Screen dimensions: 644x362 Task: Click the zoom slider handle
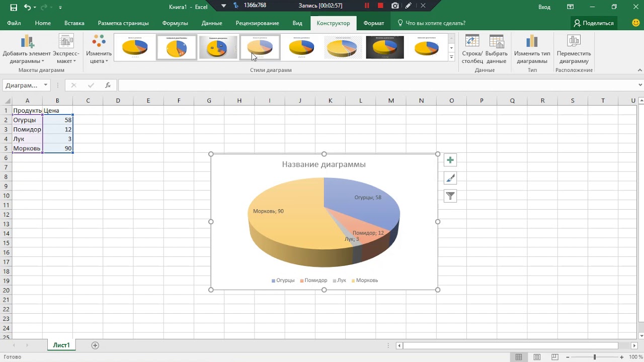point(594,357)
